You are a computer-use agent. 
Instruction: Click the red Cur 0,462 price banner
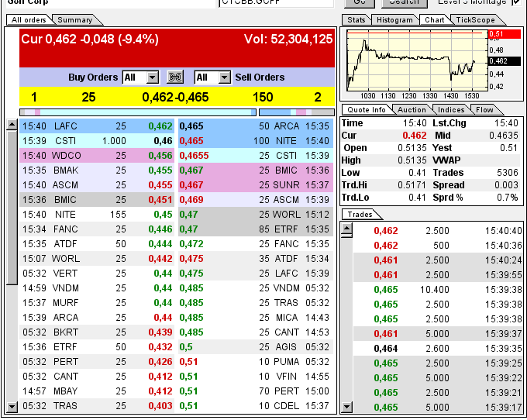pos(177,48)
